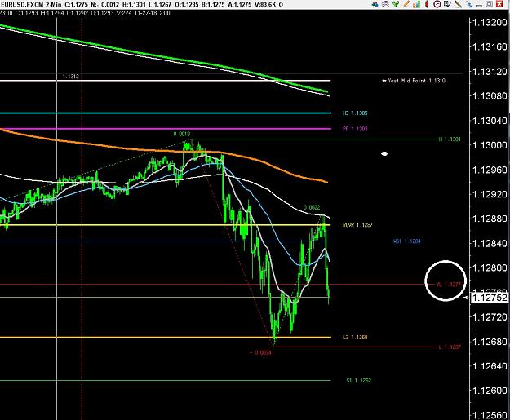Click the red candlestick chart icon

point(427,4)
